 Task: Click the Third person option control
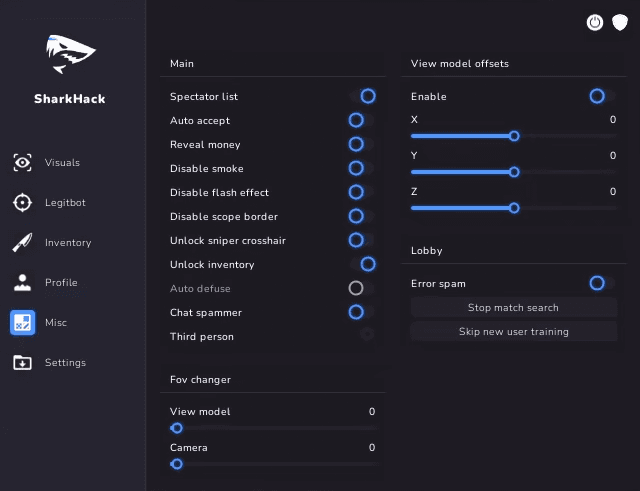click(367, 335)
